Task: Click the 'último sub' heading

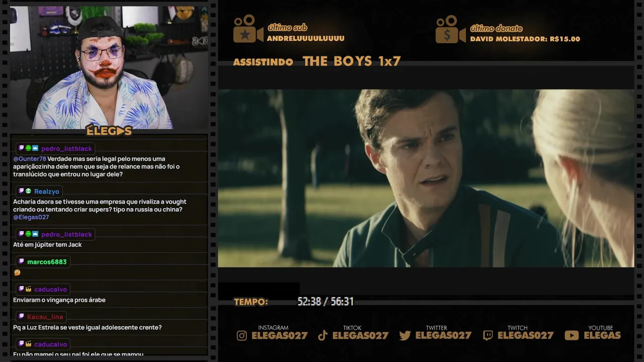Action: tap(287, 28)
